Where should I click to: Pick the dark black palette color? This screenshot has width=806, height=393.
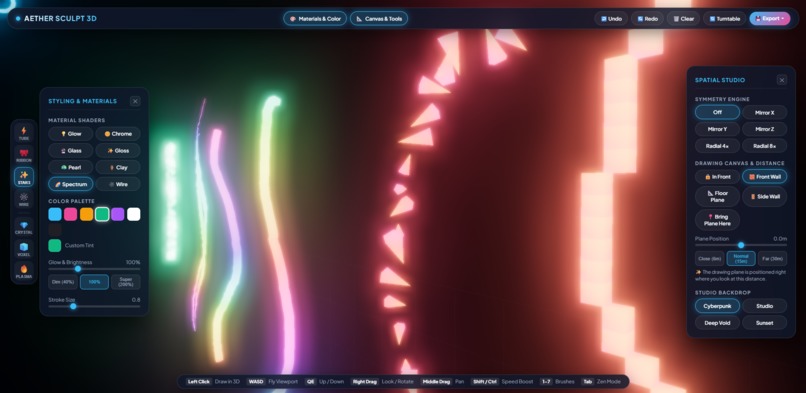click(55, 230)
